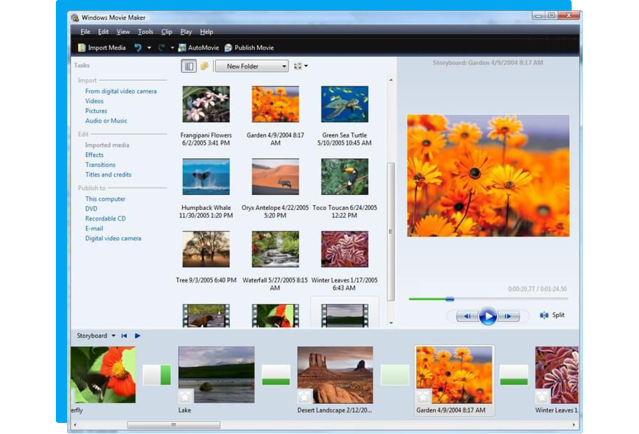
Task: Click the Undo arrow icon
Action: [138, 48]
